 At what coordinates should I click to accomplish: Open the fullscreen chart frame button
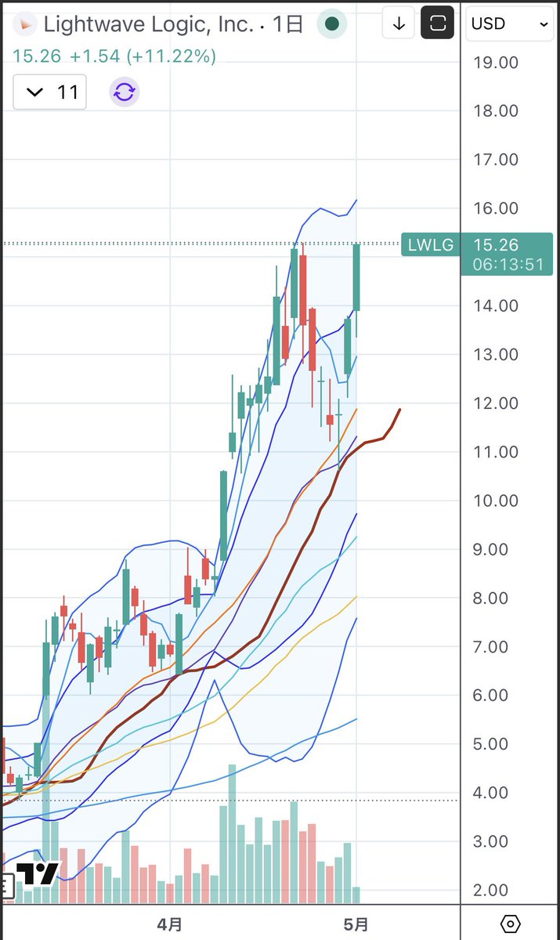(438, 24)
